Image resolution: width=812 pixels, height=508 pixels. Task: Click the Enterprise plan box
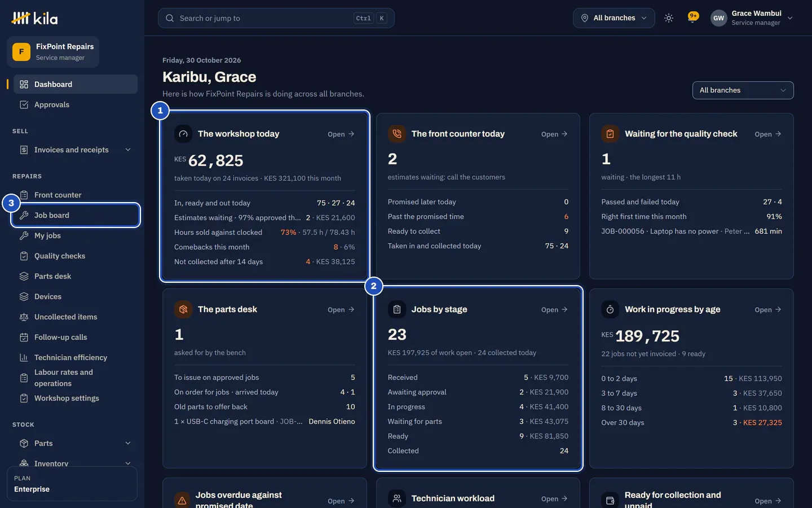(72, 484)
